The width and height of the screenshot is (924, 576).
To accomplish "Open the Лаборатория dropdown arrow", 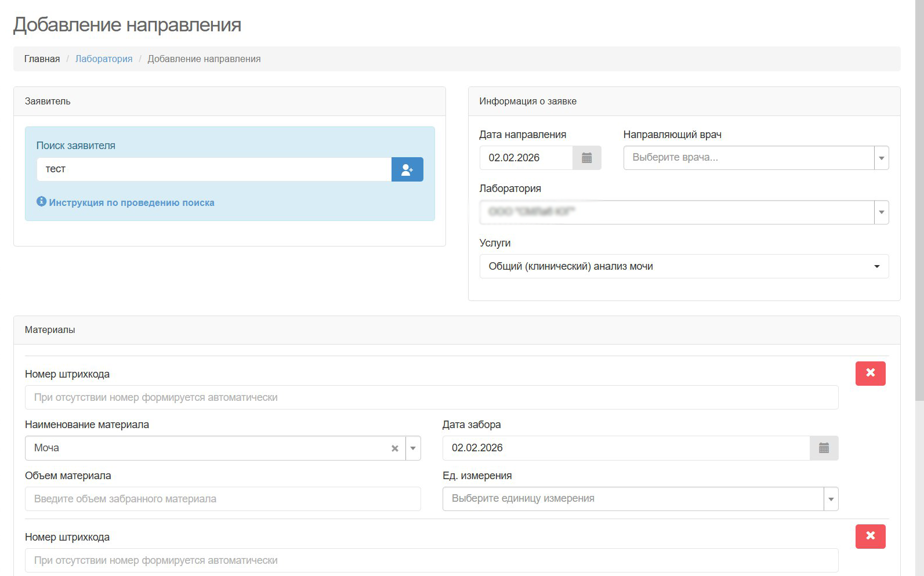I will pos(881,212).
